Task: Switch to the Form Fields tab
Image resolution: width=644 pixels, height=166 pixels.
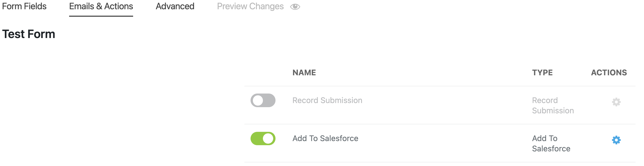Action: [24, 6]
